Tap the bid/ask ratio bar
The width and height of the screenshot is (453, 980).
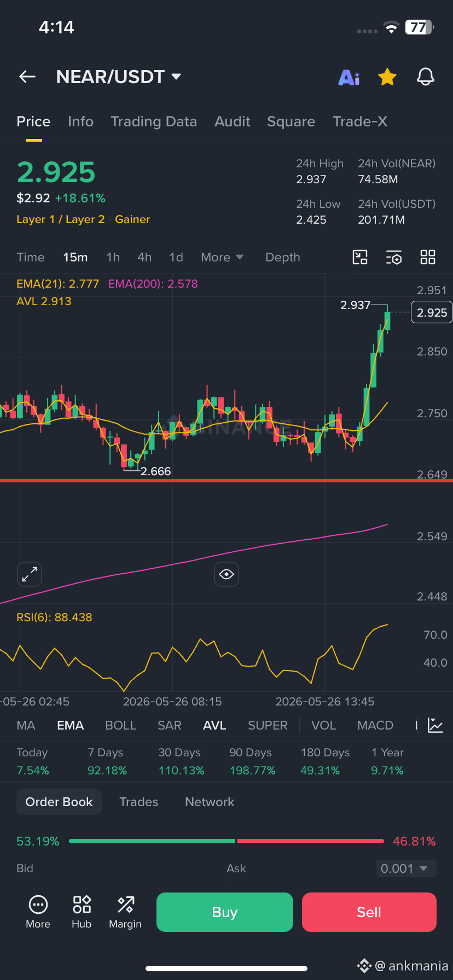tap(226, 841)
